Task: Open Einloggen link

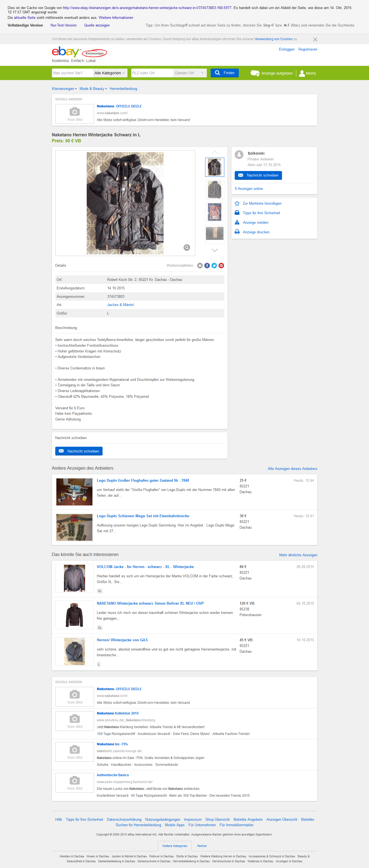Action: [287, 49]
